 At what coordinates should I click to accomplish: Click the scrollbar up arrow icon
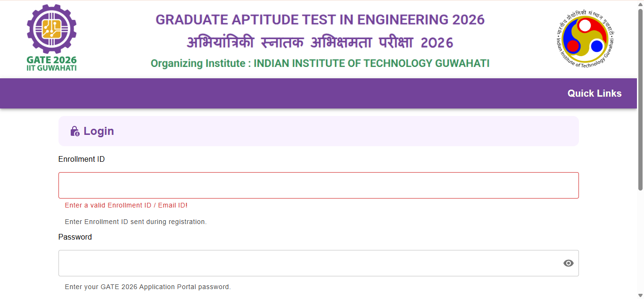[x=640, y=4]
